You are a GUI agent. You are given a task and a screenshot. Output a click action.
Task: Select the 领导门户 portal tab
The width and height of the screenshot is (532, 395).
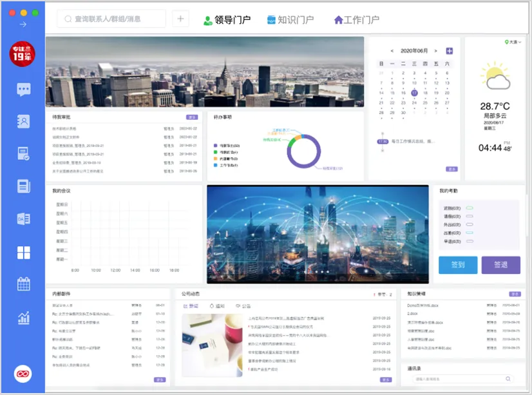[227, 20]
